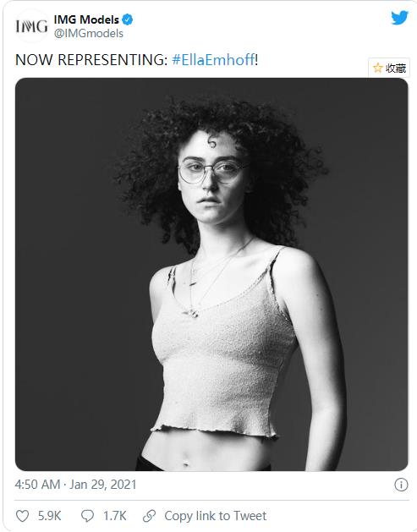Click the 1.7K replies count

pyautogui.click(x=115, y=516)
